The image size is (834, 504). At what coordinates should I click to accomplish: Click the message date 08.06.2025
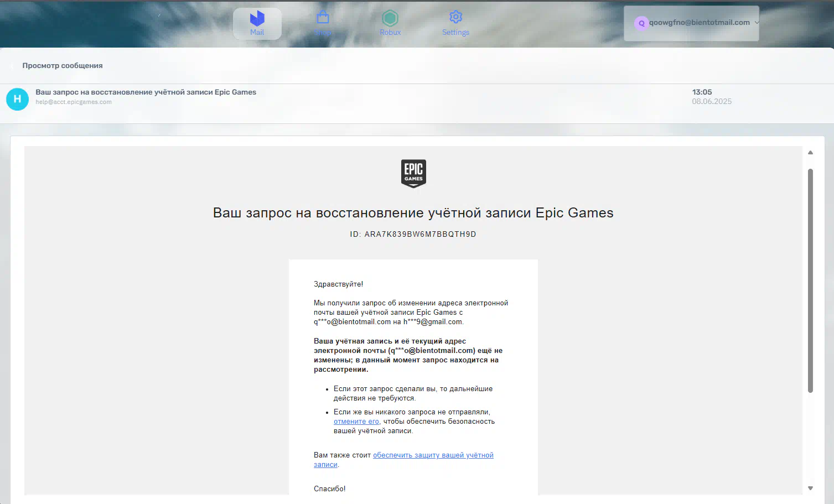click(x=712, y=101)
